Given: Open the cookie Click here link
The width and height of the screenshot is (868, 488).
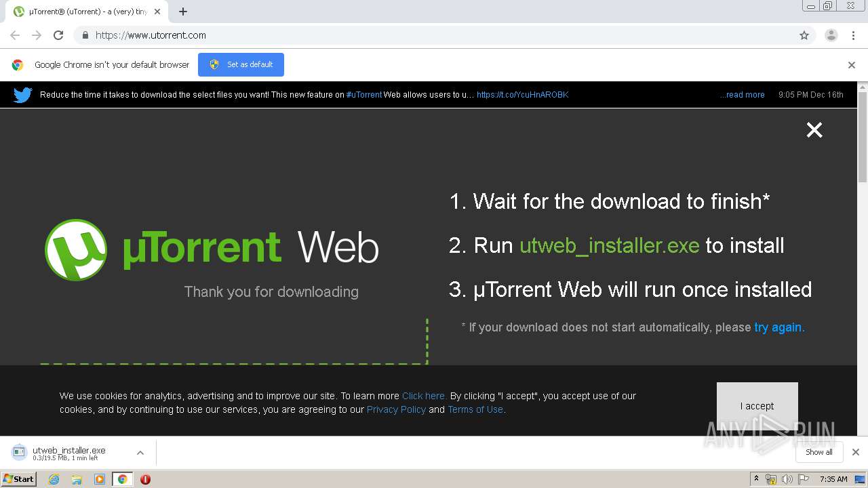Looking at the screenshot, I should coord(424,396).
